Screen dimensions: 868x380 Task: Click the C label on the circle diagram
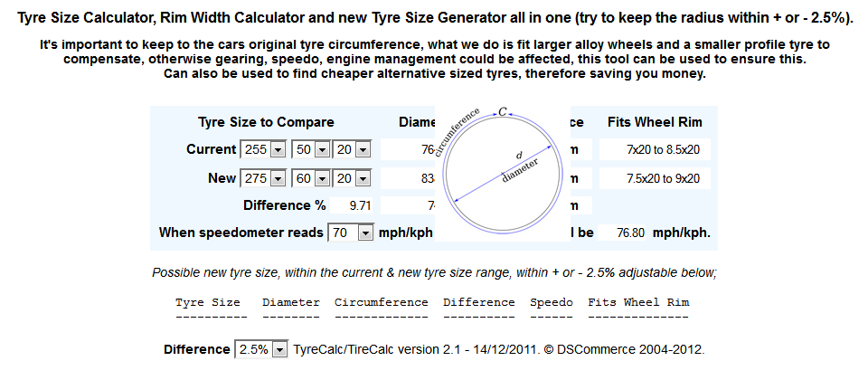[x=503, y=111]
